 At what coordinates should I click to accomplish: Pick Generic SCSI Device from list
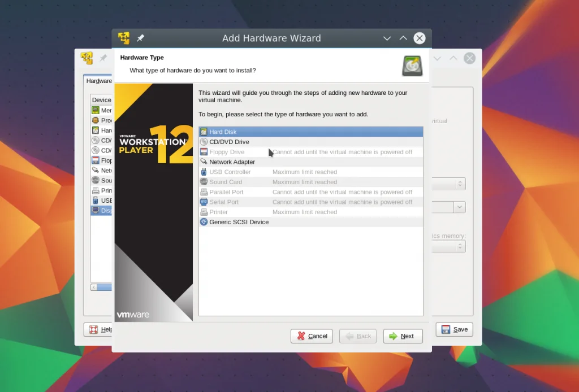coord(311,221)
